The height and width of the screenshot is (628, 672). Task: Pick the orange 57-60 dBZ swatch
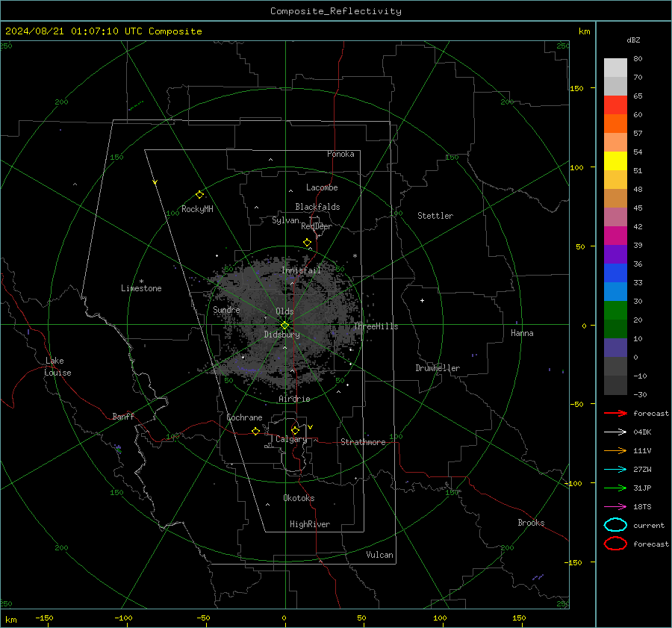[615, 124]
